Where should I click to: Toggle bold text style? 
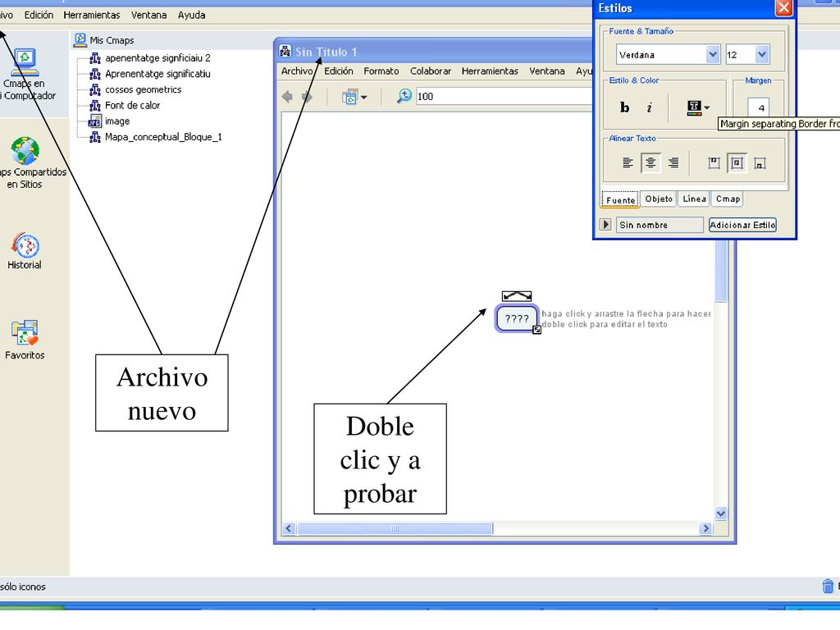click(624, 107)
